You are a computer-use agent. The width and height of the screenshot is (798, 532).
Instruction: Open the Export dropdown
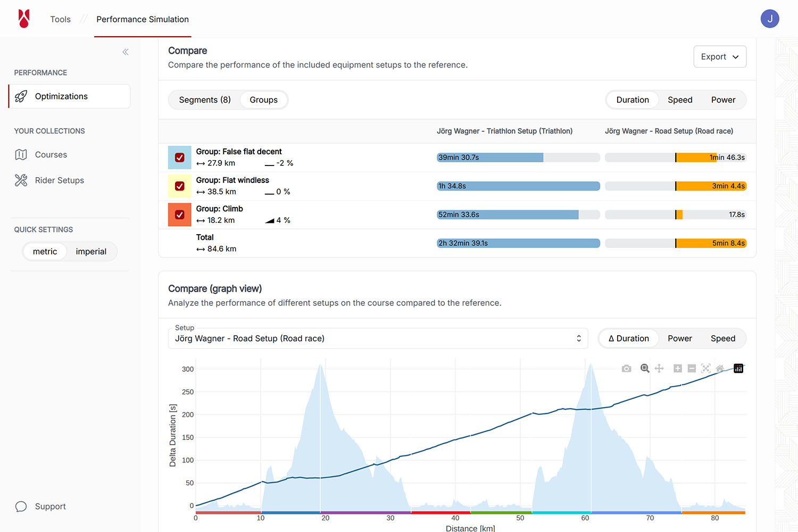tap(719, 57)
